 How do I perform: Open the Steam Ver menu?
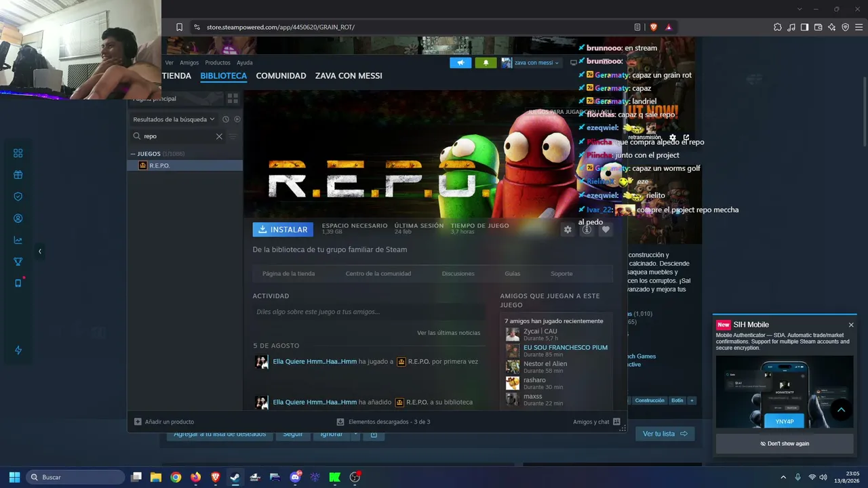pyautogui.click(x=170, y=63)
